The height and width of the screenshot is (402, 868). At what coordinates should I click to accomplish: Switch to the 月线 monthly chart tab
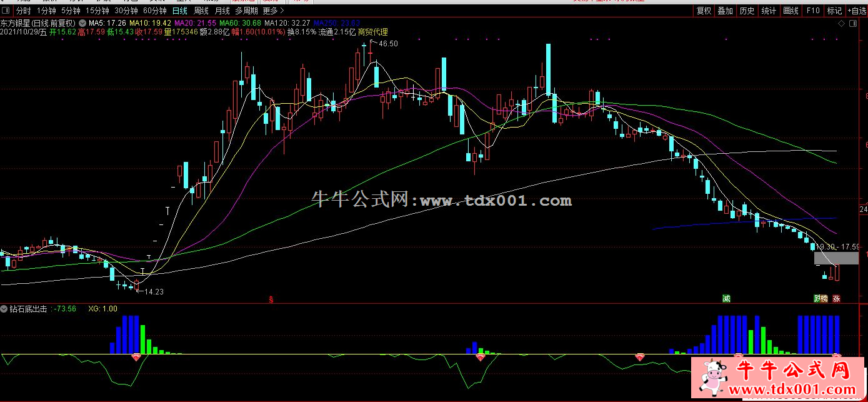click(222, 11)
